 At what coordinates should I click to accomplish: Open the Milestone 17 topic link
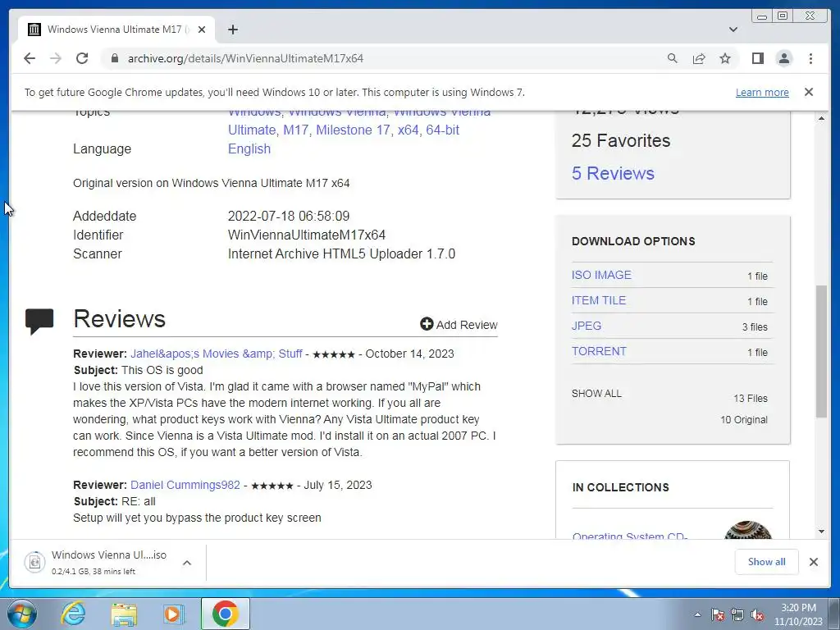tap(353, 130)
